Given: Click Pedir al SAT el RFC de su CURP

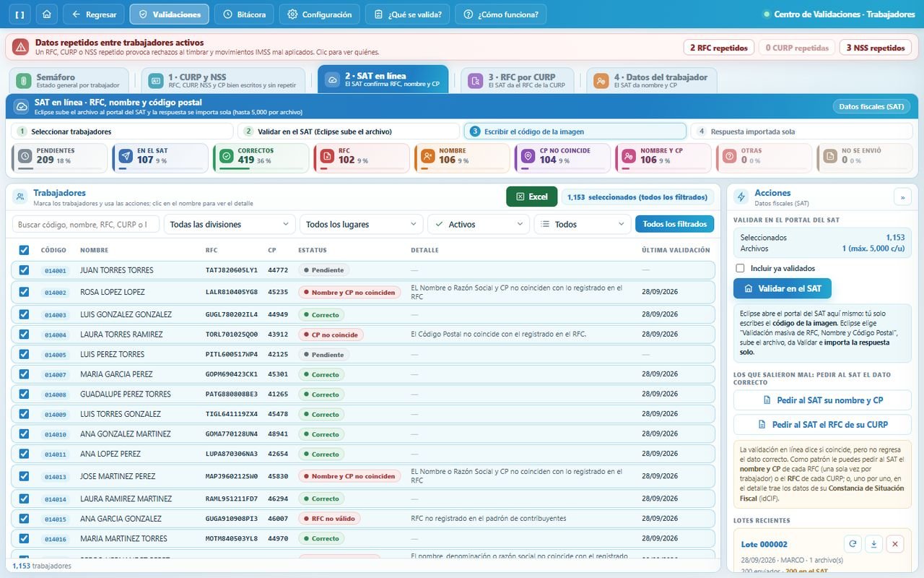Looking at the screenshot, I should (822, 425).
